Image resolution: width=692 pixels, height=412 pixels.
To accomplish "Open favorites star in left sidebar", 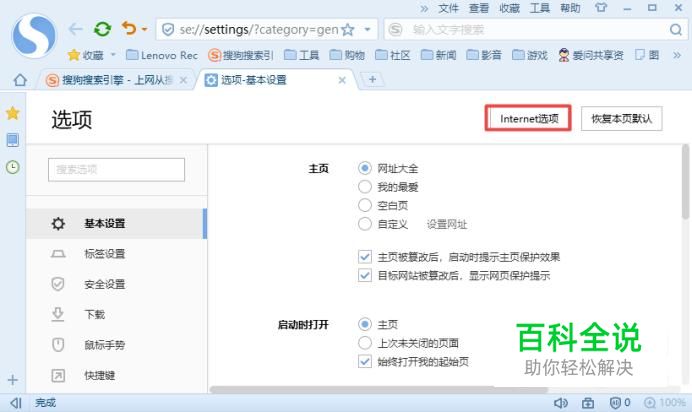I will pyautogui.click(x=13, y=113).
